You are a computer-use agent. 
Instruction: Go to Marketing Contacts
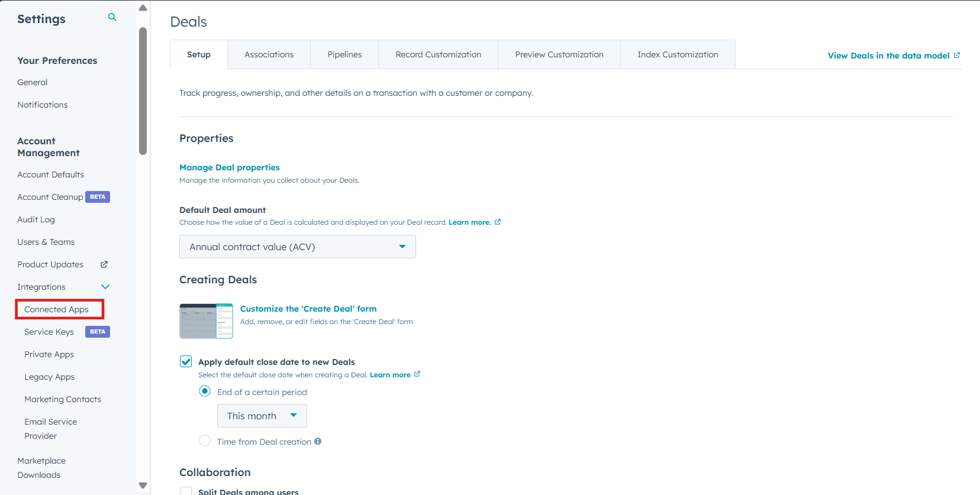click(63, 399)
